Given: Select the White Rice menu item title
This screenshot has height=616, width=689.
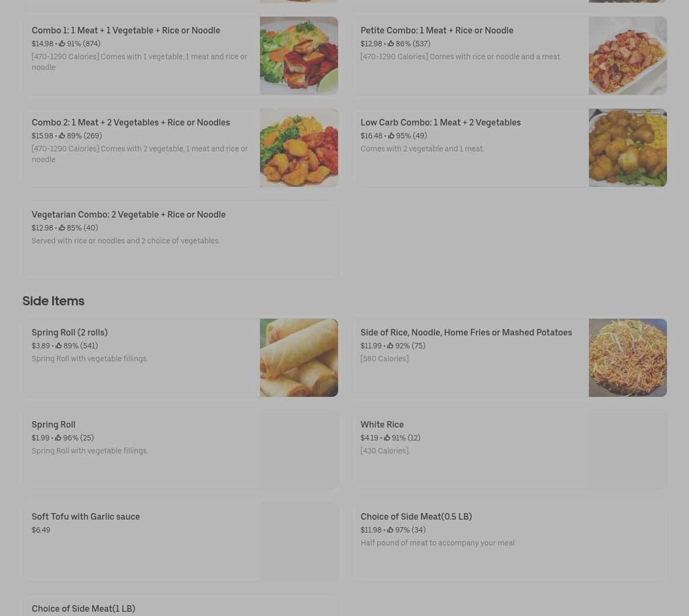Looking at the screenshot, I should point(382,424).
